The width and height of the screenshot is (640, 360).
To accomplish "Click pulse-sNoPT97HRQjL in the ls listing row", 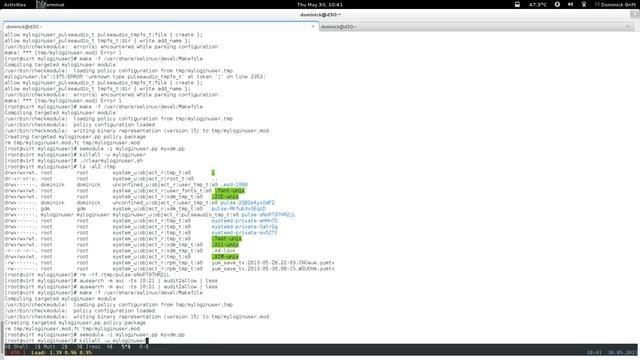I will (x=268, y=215).
